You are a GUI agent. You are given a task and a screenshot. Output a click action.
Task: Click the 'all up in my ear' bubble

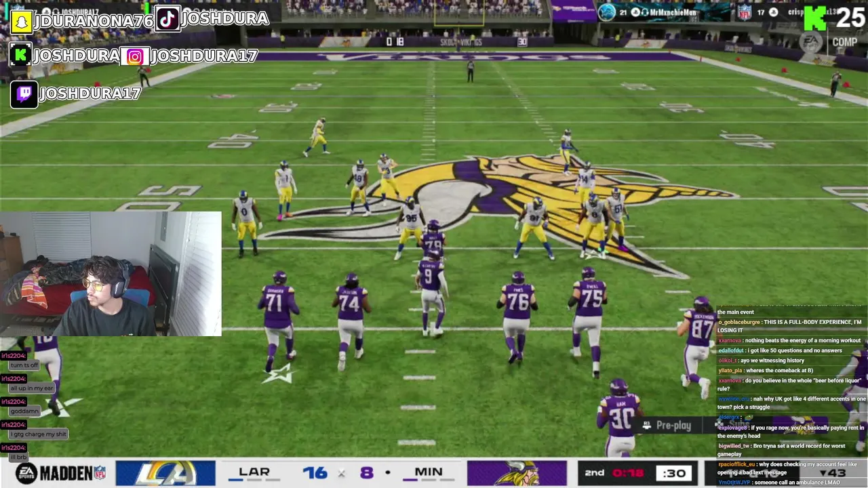(32, 388)
